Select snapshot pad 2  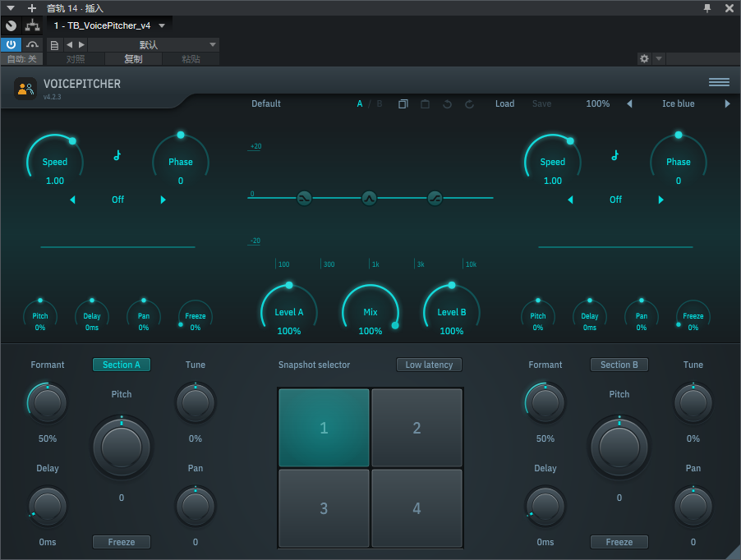click(x=417, y=428)
